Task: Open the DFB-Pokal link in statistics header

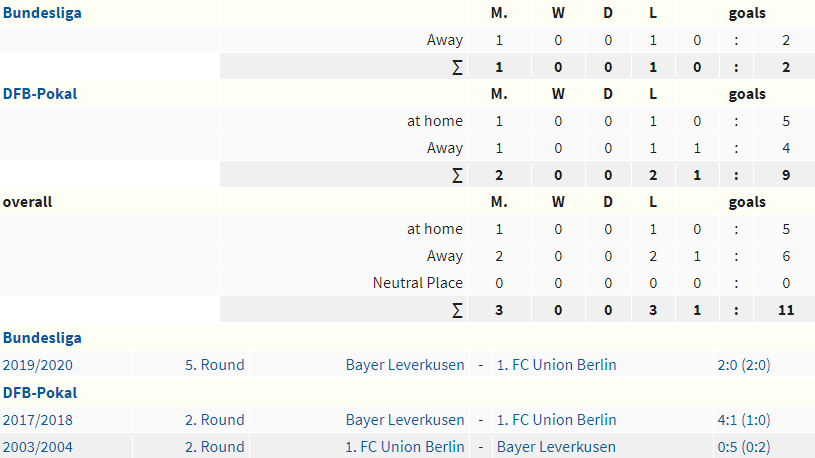Action: [x=40, y=94]
